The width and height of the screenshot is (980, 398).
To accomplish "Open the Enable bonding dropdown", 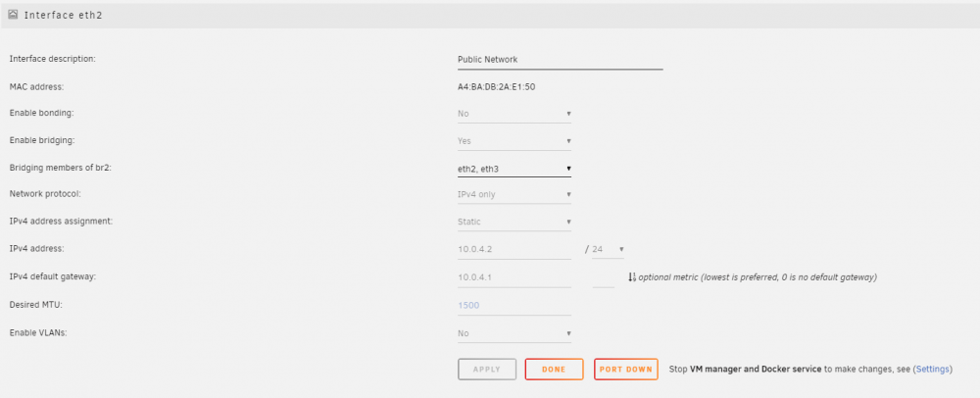I will point(514,114).
